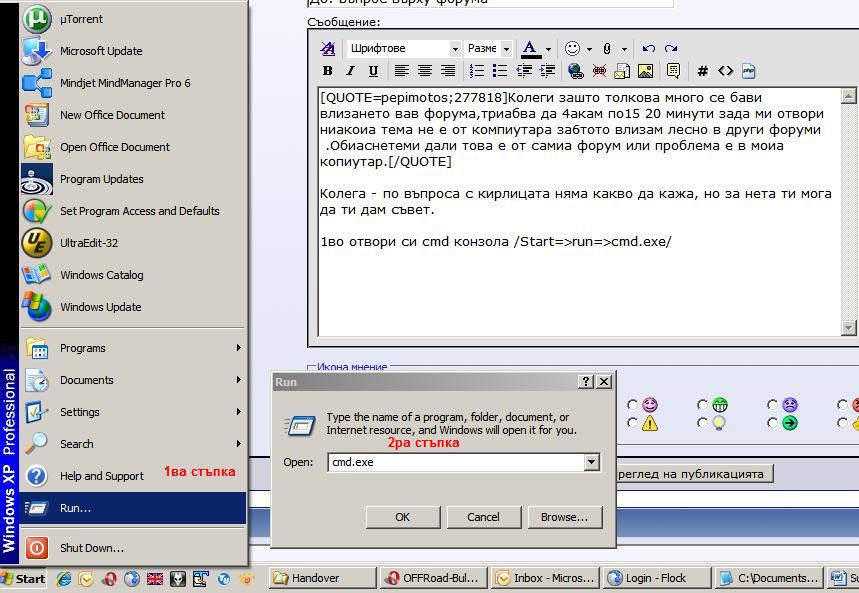
Task: Open the Run dialog command history dropdown
Action: click(x=592, y=462)
